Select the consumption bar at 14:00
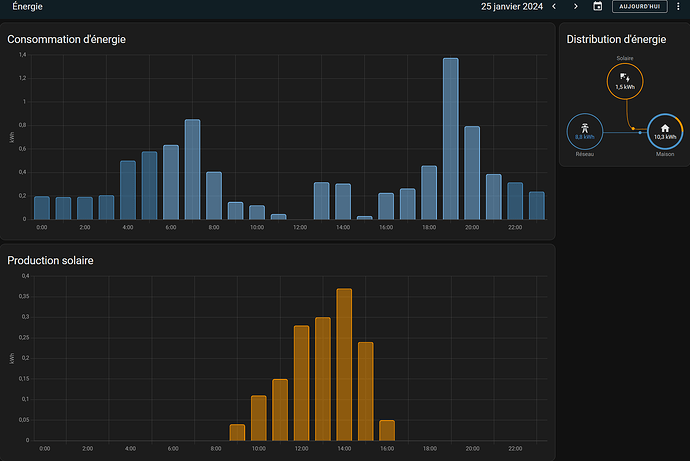The width and height of the screenshot is (690, 461). pos(343,201)
